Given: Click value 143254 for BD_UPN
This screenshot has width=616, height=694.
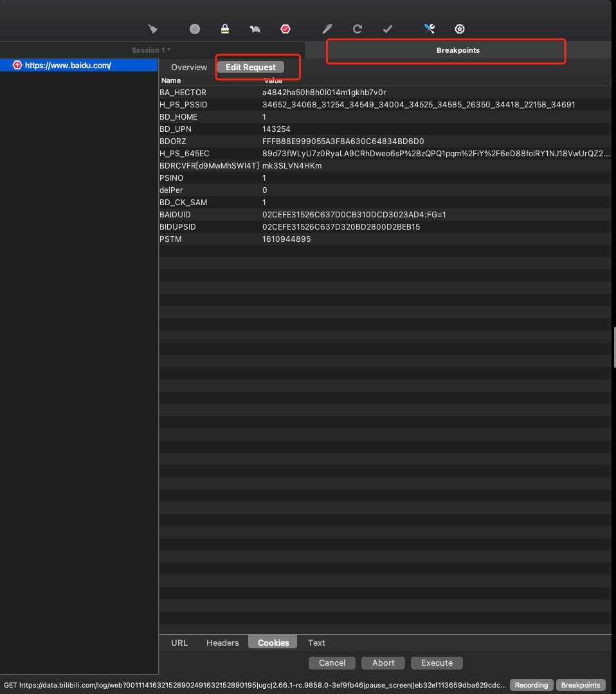Looking at the screenshot, I should coord(276,129).
